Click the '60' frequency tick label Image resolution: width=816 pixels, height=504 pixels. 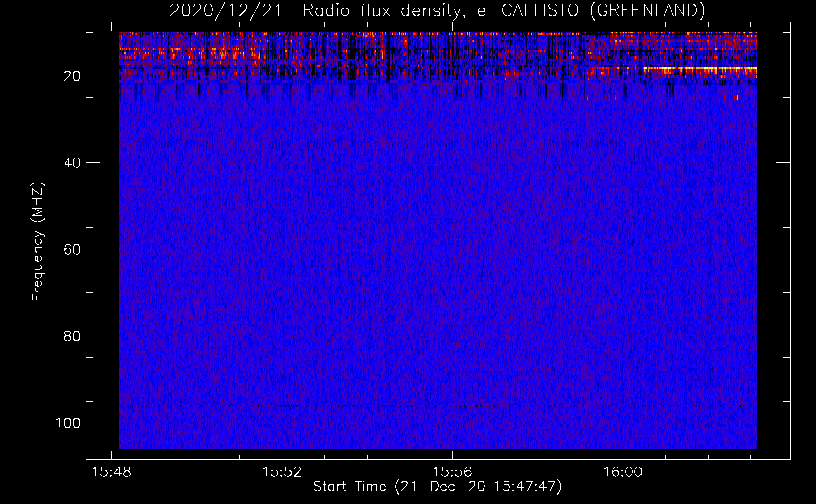pyautogui.click(x=72, y=249)
